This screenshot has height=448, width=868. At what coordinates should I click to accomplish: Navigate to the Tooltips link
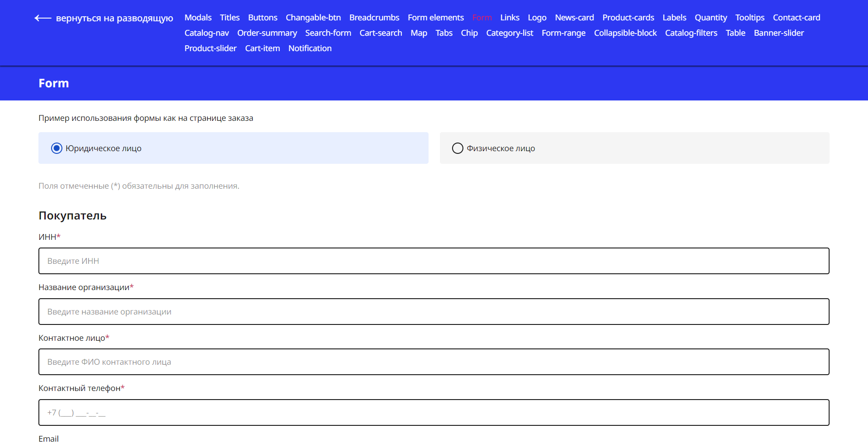point(750,18)
